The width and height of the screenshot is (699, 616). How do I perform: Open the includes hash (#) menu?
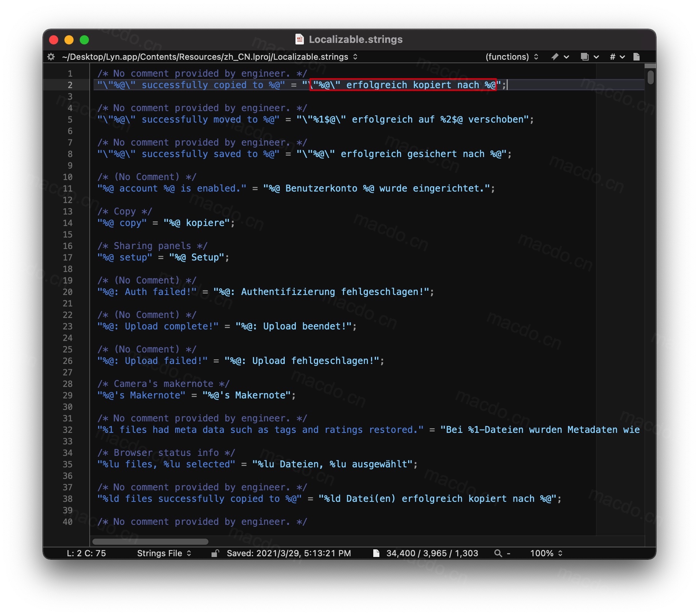(x=617, y=57)
